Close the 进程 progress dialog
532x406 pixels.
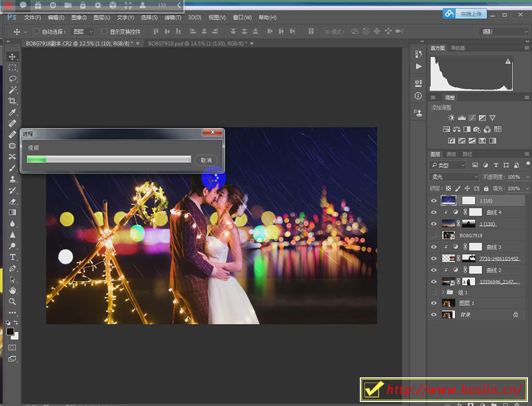[x=212, y=132]
